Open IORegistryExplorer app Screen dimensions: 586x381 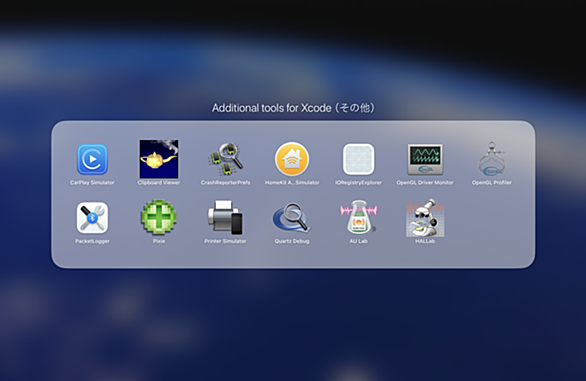click(358, 159)
